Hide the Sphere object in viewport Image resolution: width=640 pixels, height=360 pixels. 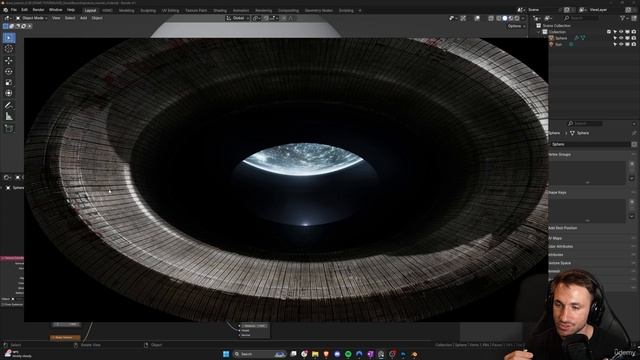click(x=621, y=38)
